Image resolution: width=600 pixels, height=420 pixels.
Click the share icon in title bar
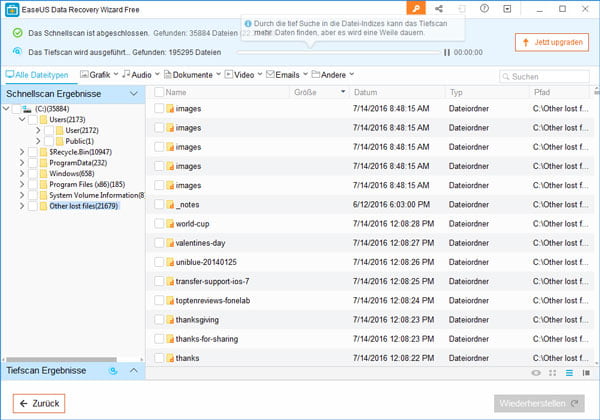439,9
